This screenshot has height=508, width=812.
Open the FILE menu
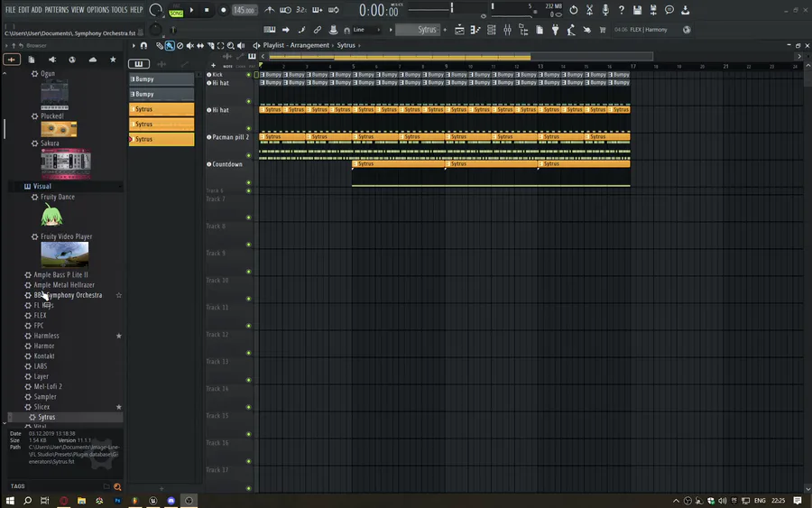click(10, 10)
